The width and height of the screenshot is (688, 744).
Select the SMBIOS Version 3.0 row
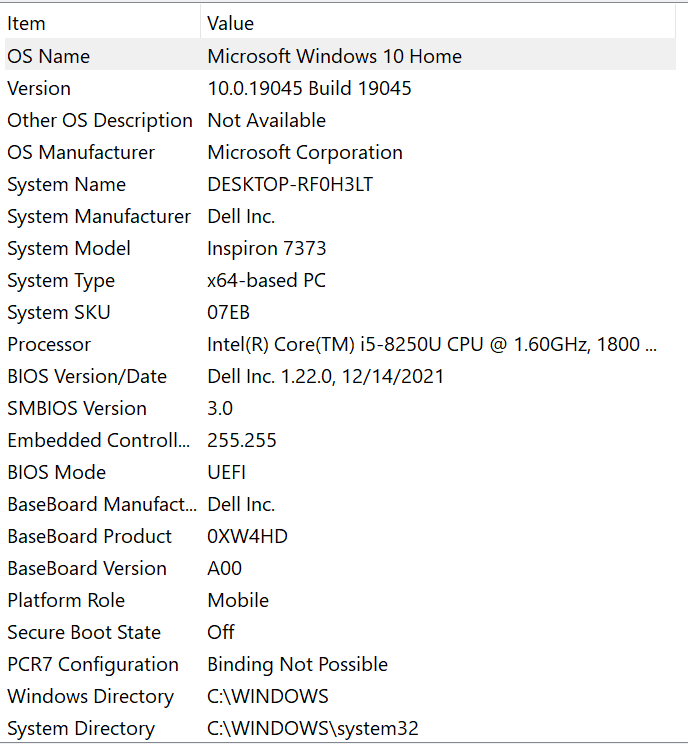click(340, 409)
